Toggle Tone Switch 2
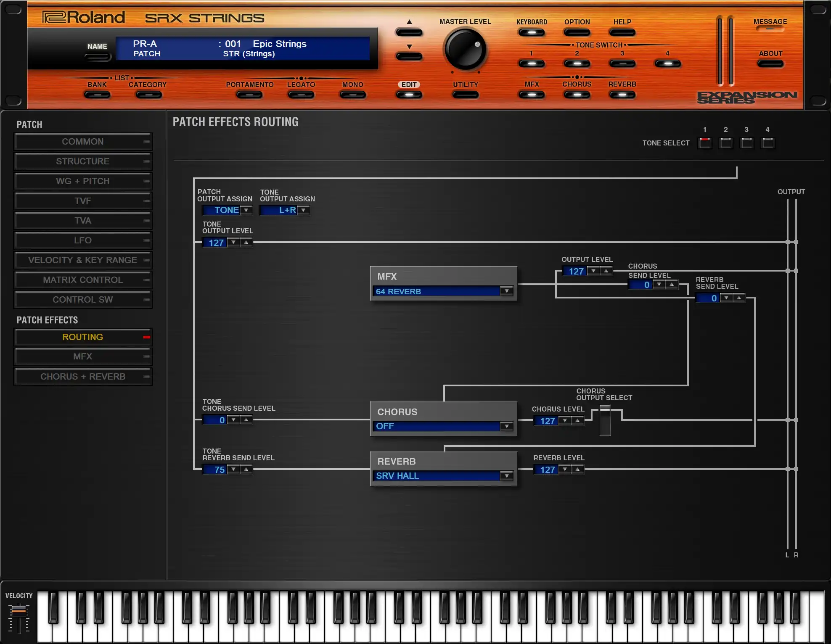The image size is (831, 644). (577, 64)
